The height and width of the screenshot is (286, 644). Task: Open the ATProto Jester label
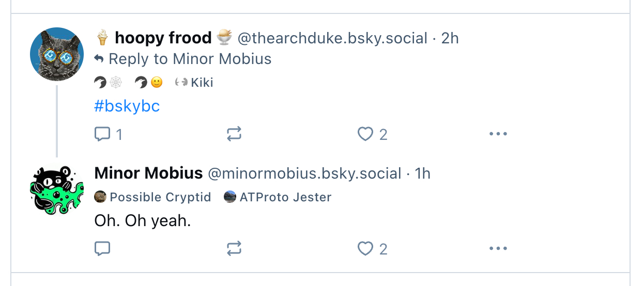(x=278, y=197)
